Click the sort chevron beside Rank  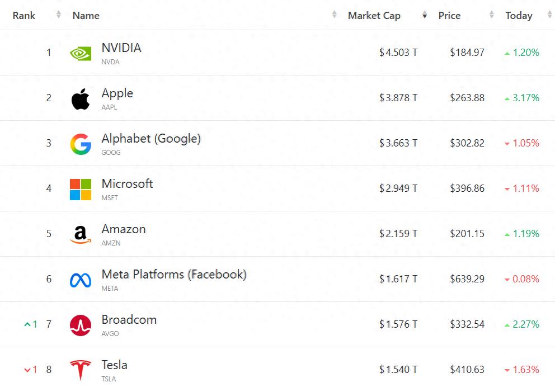coord(58,15)
